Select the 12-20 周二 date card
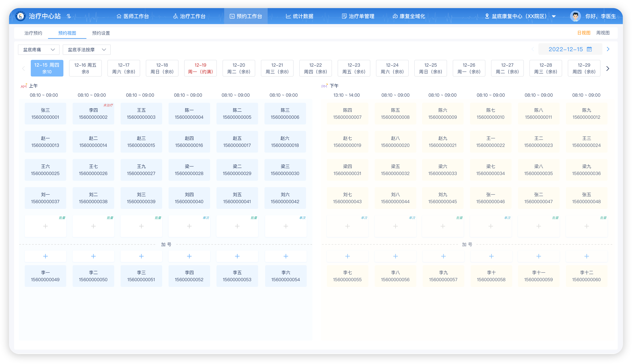This screenshot has height=364, width=632. pyautogui.click(x=239, y=68)
